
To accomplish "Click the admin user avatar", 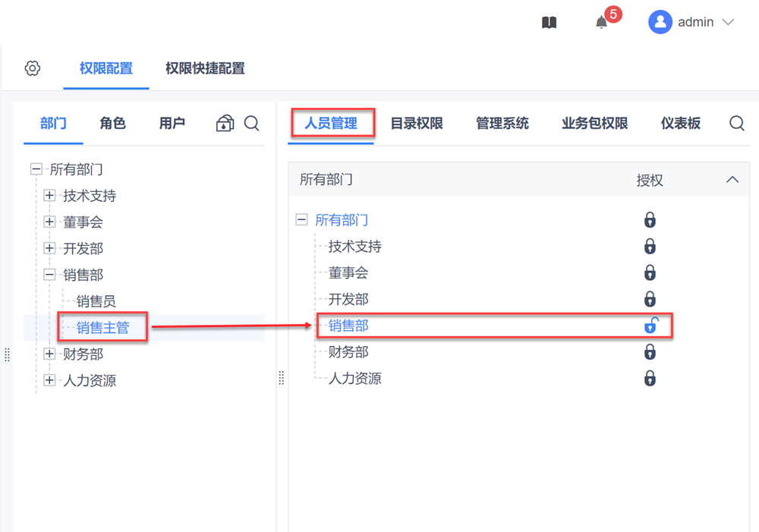I will point(660,22).
